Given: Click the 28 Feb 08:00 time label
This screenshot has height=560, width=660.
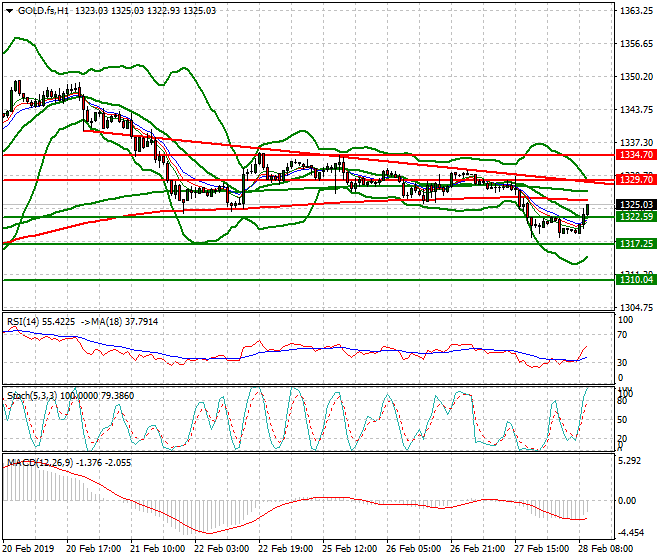Looking at the screenshot, I should click(x=606, y=549).
